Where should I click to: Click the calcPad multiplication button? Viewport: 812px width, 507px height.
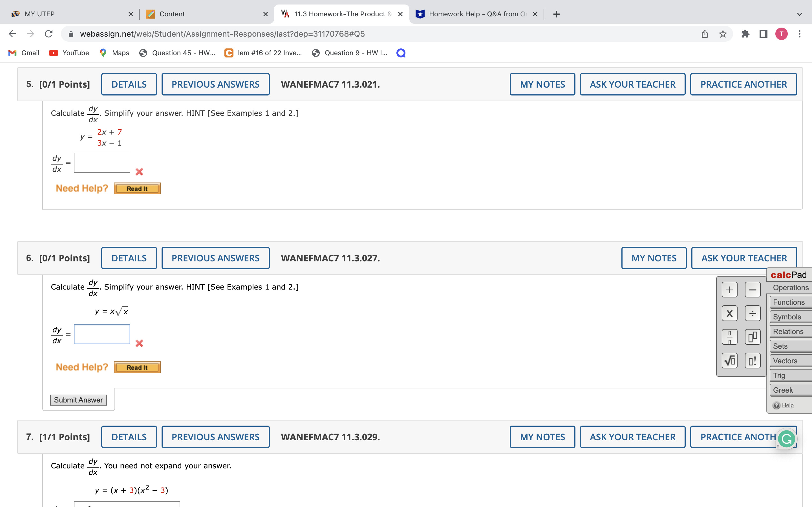tap(729, 313)
